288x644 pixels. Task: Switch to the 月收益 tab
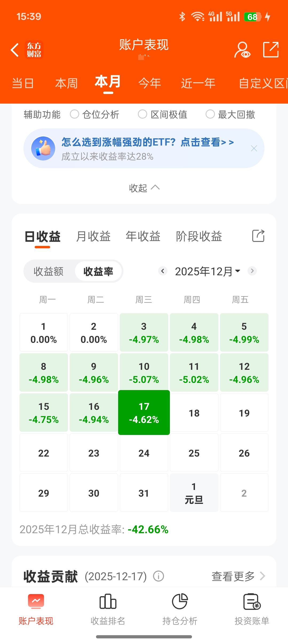(x=93, y=237)
